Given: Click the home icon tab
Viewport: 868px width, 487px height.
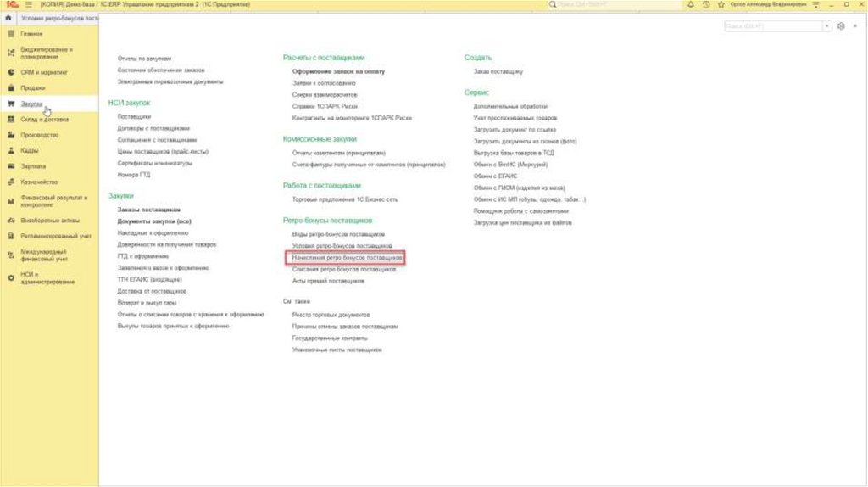Looking at the screenshot, I should click(x=8, y=18).
